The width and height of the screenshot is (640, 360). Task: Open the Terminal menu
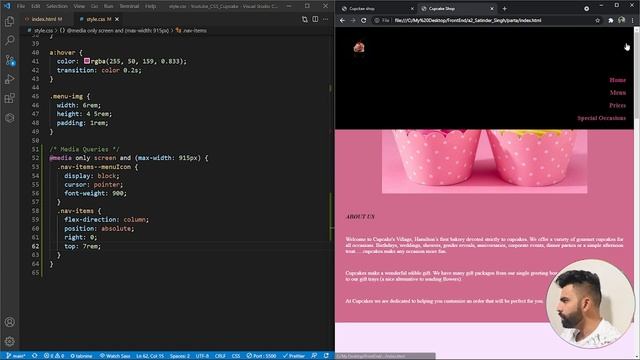pos(129,6)
